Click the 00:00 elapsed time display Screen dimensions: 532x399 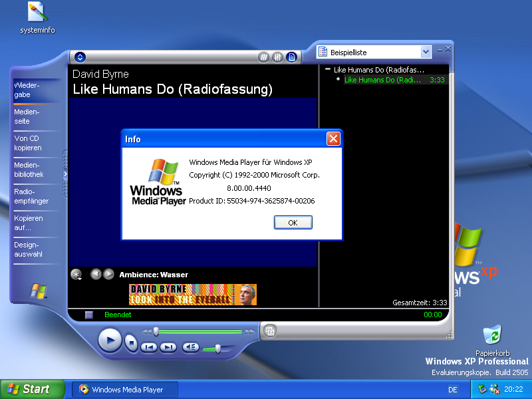click(x=433, y=315)
